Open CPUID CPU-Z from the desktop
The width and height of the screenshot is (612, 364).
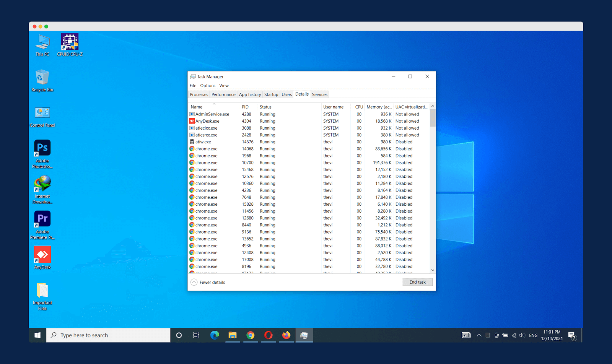pyautogui.click(x=70, y=42)
